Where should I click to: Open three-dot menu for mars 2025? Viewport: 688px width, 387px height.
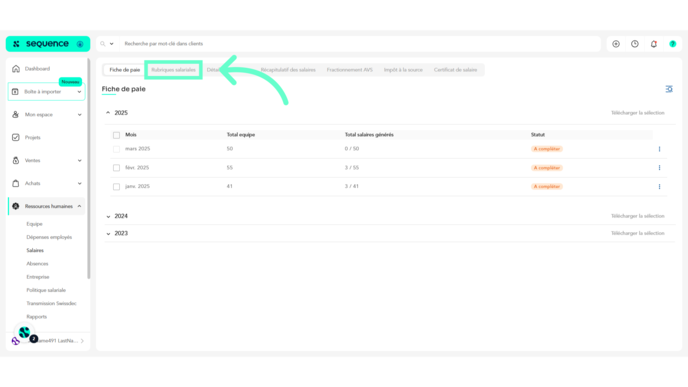[659, 149]
